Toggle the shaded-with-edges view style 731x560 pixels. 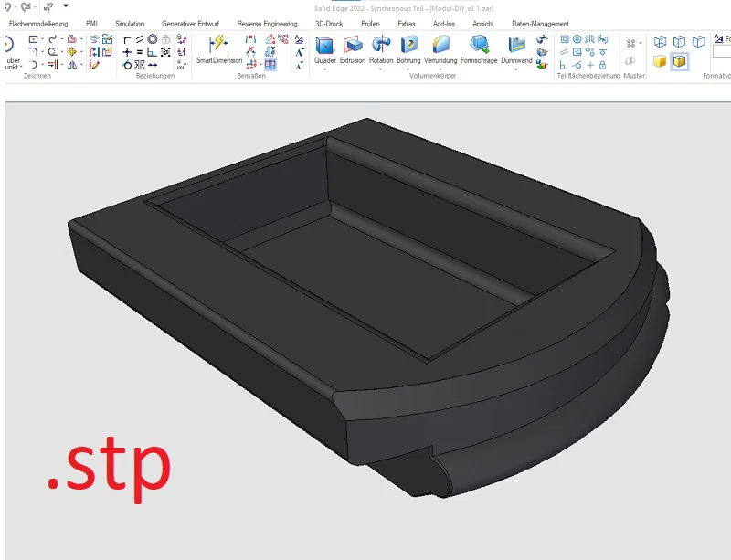pyautogui.click(x=678, y=61)
